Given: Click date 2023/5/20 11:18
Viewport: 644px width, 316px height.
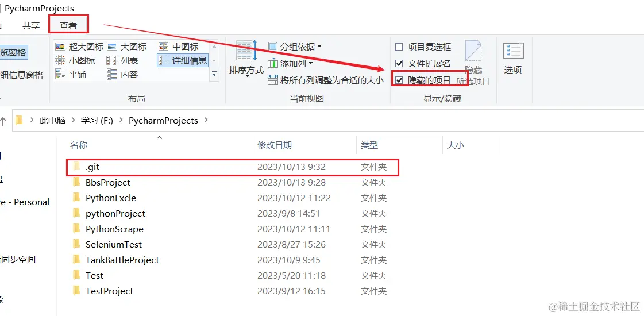Looking at the screenshot, I should (x=291, y=276).
